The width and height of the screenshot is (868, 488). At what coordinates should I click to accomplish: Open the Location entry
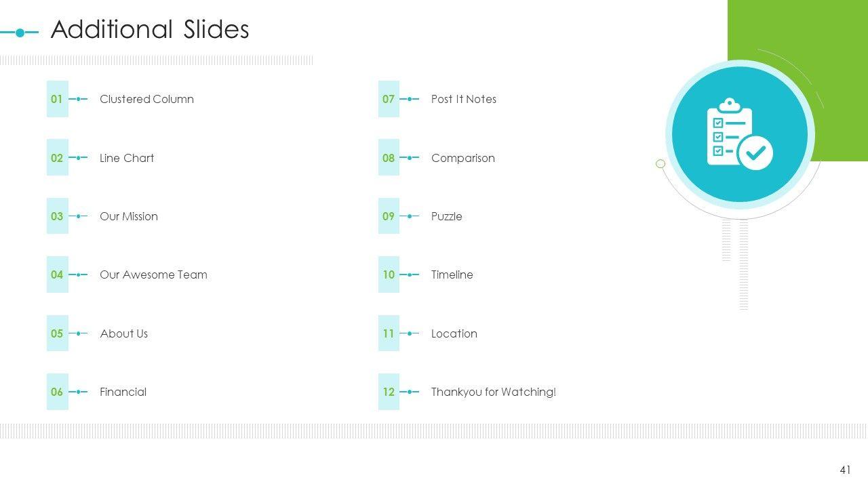[454, 333]
